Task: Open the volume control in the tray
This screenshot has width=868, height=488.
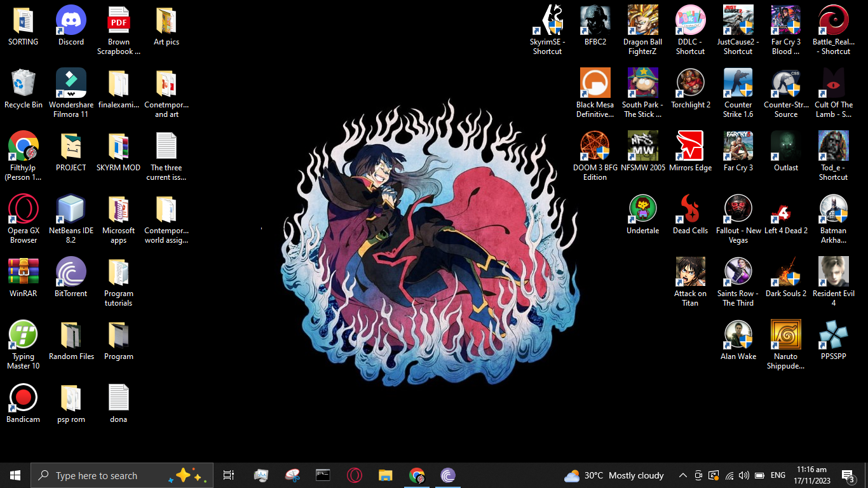Action: click(x=744, y=475)
